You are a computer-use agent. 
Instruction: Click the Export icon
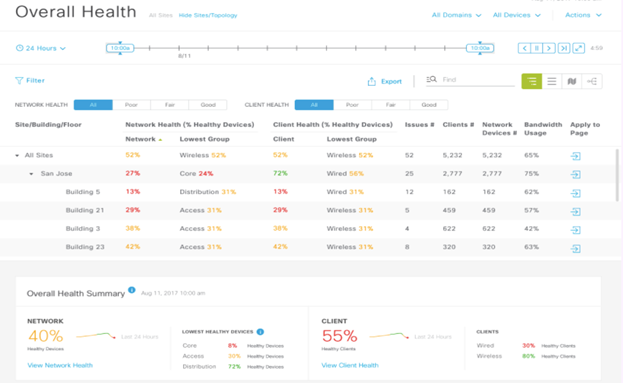[371, 81]
